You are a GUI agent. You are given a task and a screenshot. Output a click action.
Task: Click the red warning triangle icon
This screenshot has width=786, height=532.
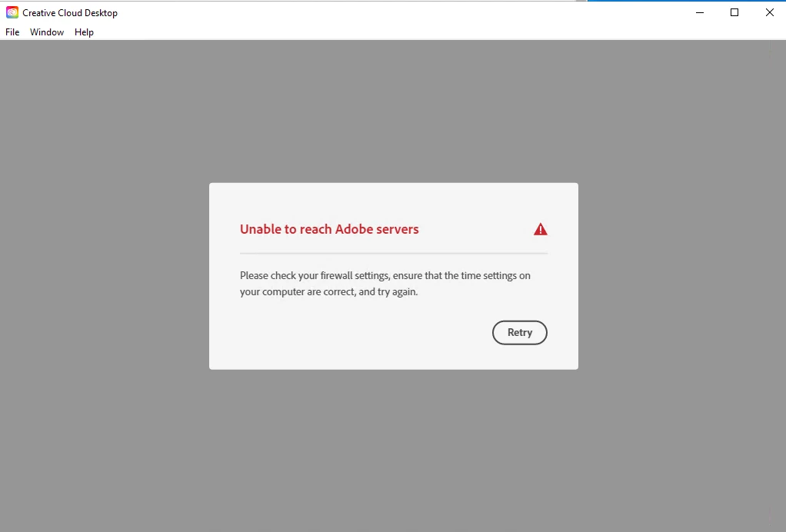point(541,229)
